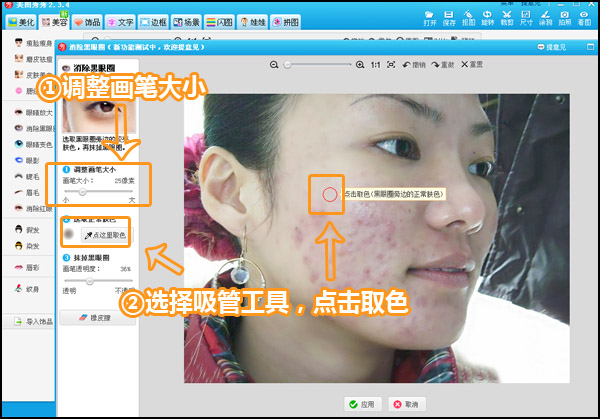The width and height of the screenshot is (600, 419).
Task: Click the green 应用 (Apply) button
Action: [362, 404]
